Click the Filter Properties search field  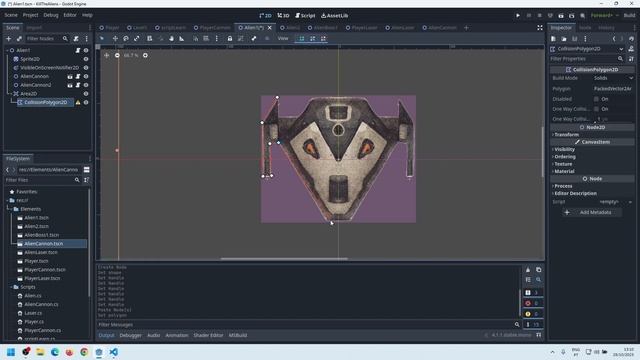point(587,59)
